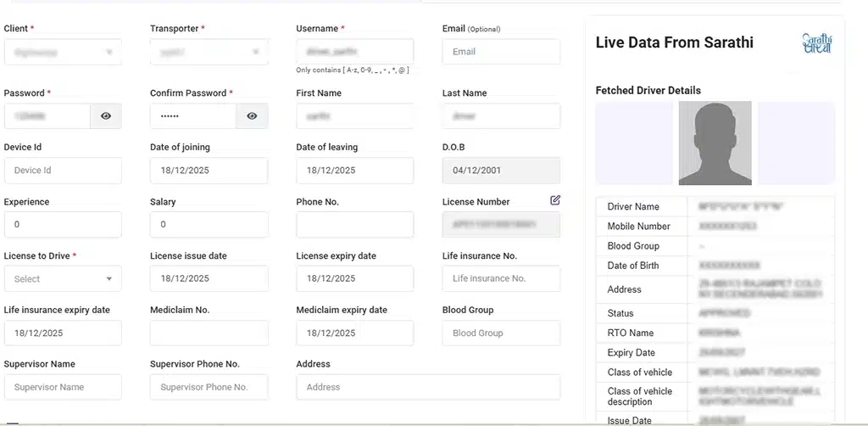Focus the Device Id field
868x426 pixels.
point(63,171)
